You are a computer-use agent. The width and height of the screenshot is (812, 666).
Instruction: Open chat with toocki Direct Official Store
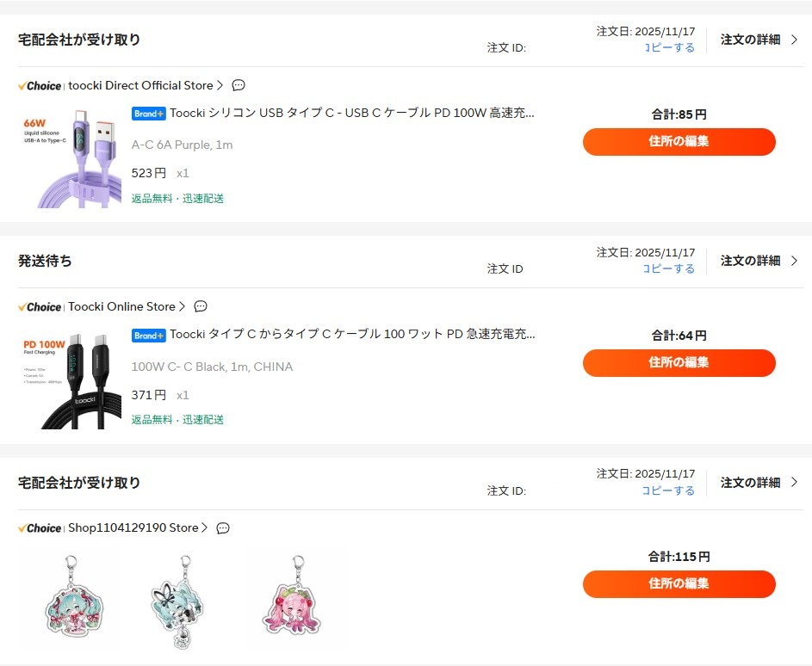(239, 85)
